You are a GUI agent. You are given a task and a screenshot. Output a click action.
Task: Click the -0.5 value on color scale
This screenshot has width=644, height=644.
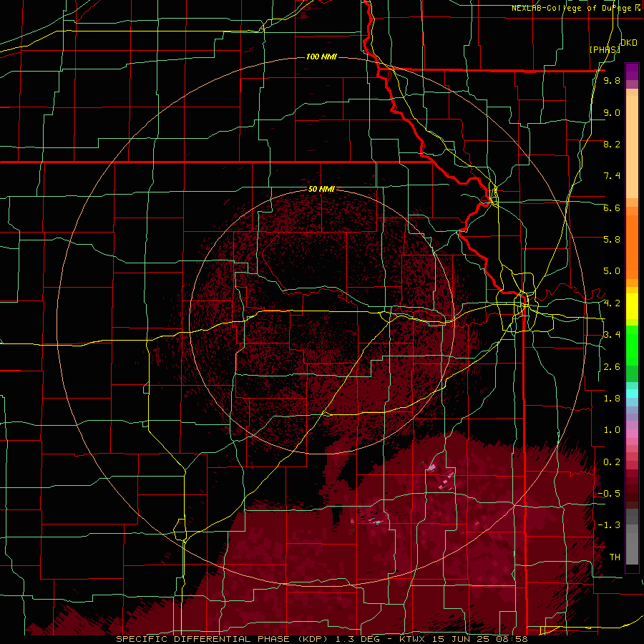[609, 494]
